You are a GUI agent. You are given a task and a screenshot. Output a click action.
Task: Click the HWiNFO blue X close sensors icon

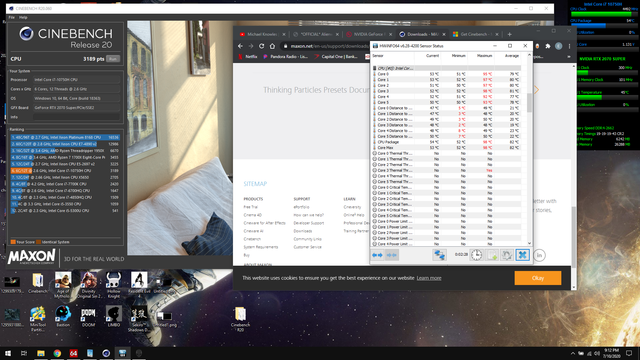[x=522, y=255]
